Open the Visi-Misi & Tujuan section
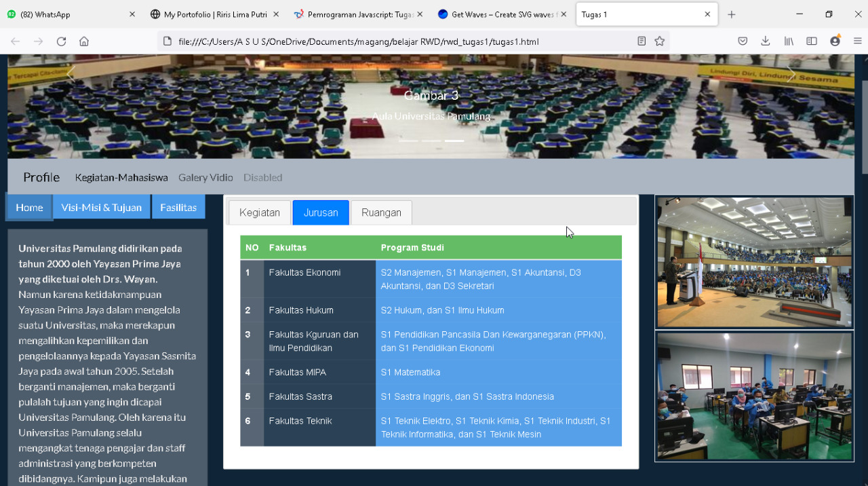This screenshot has width=868, height=486. coord(102,207)
